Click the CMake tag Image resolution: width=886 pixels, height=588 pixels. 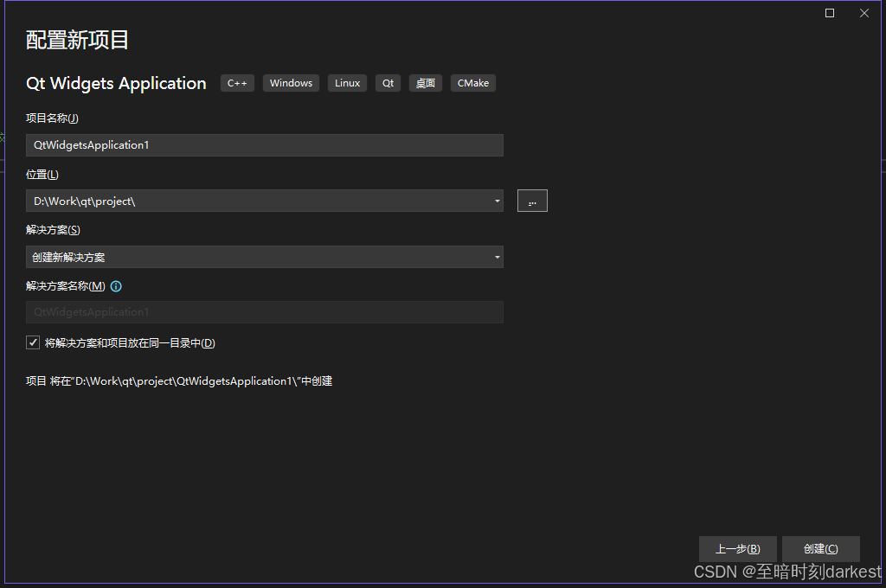tap(472, 83)
